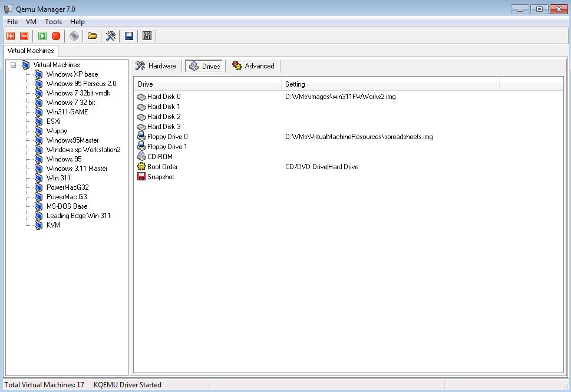
Task: Open a VM using the folder toolbar icon
Action: pos(92,36)
